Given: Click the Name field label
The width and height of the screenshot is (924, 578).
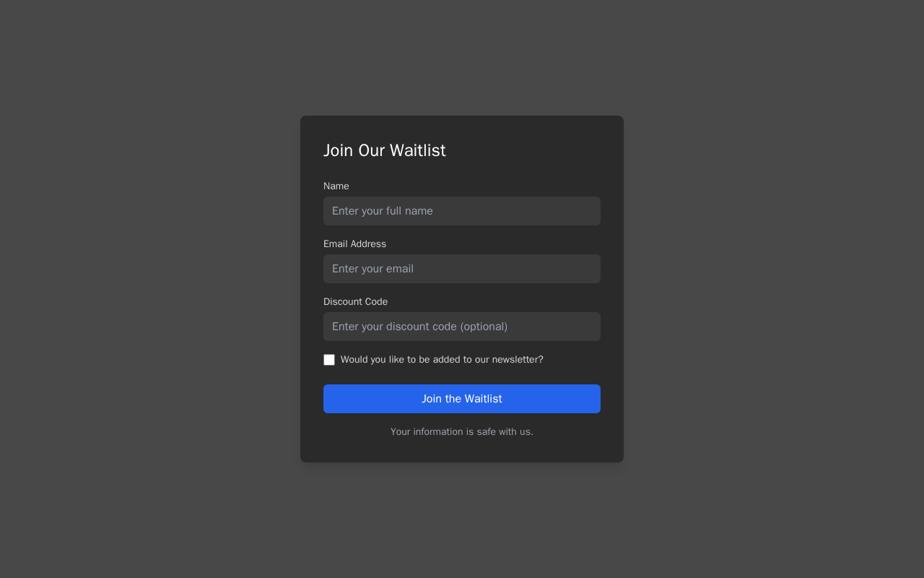Looking at the screenshot, I should [x=336, y=186].
